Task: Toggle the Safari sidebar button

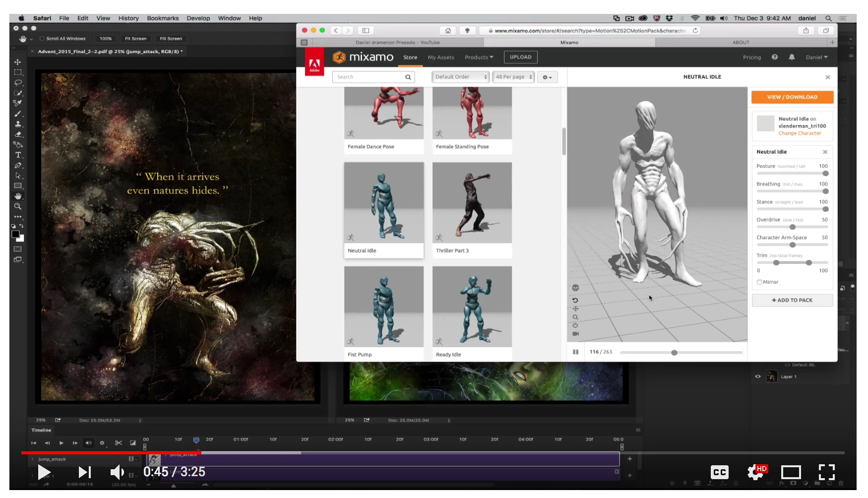Action: pyautogui.click(x=366, y=31)
